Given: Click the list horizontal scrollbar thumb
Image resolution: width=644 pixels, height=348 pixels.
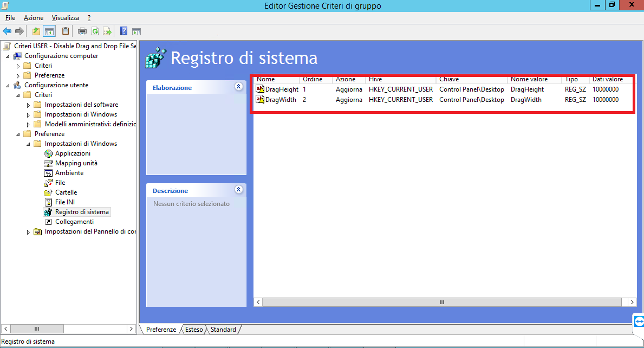Looking at the screenshot, I should 442,302.
